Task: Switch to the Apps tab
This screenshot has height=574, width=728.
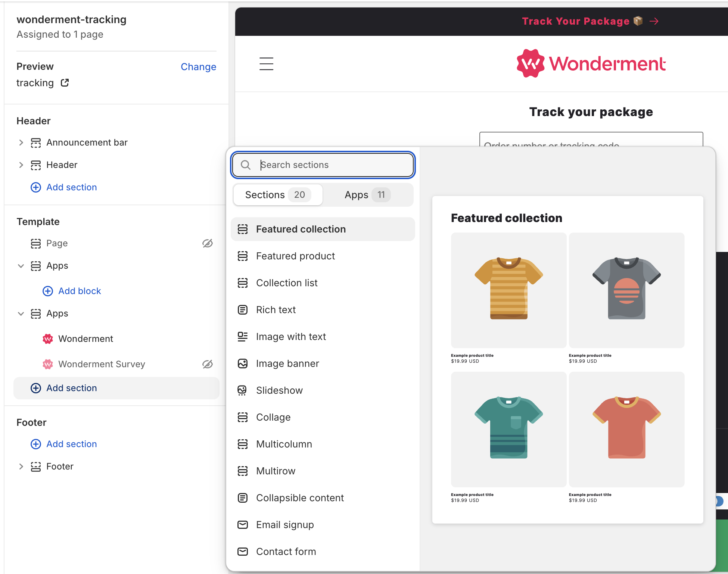Action: pos(368,195)
